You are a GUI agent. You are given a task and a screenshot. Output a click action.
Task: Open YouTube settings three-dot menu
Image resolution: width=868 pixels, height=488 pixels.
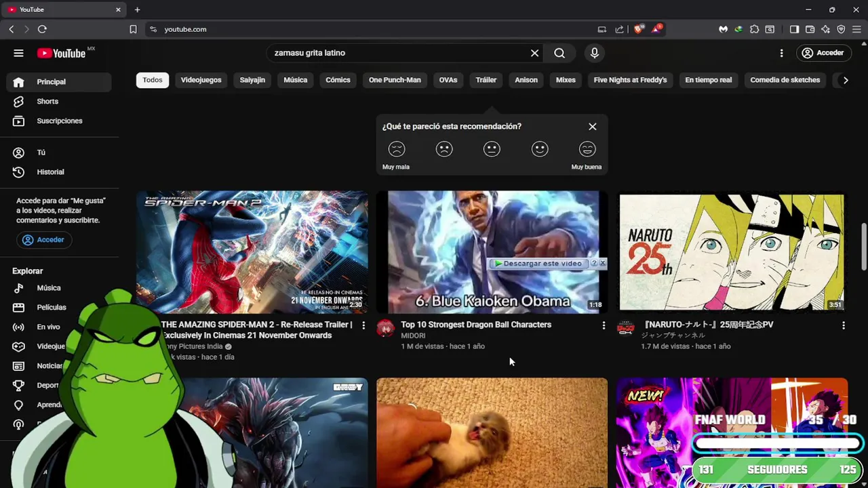click(781, 53)
